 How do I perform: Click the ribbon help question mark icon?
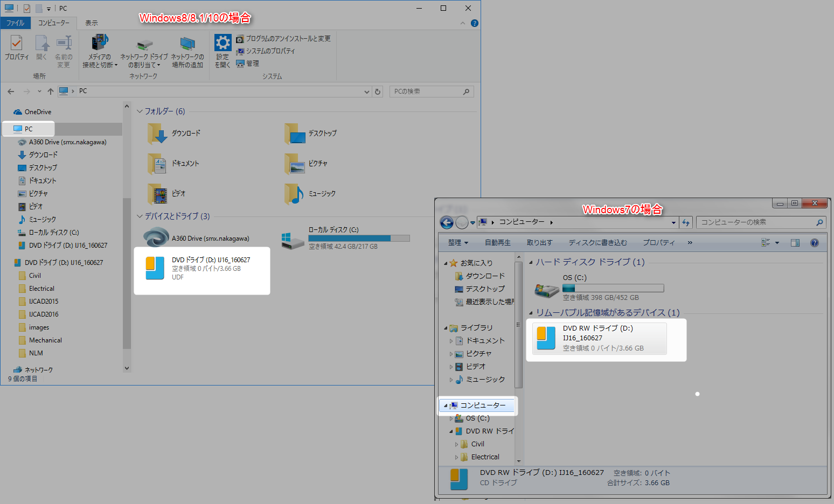point(474,23)
